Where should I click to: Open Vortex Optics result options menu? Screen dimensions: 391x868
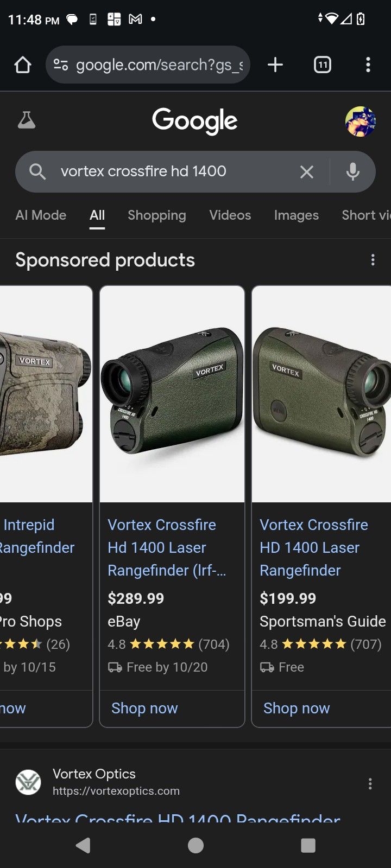click(x=370, y=783)
